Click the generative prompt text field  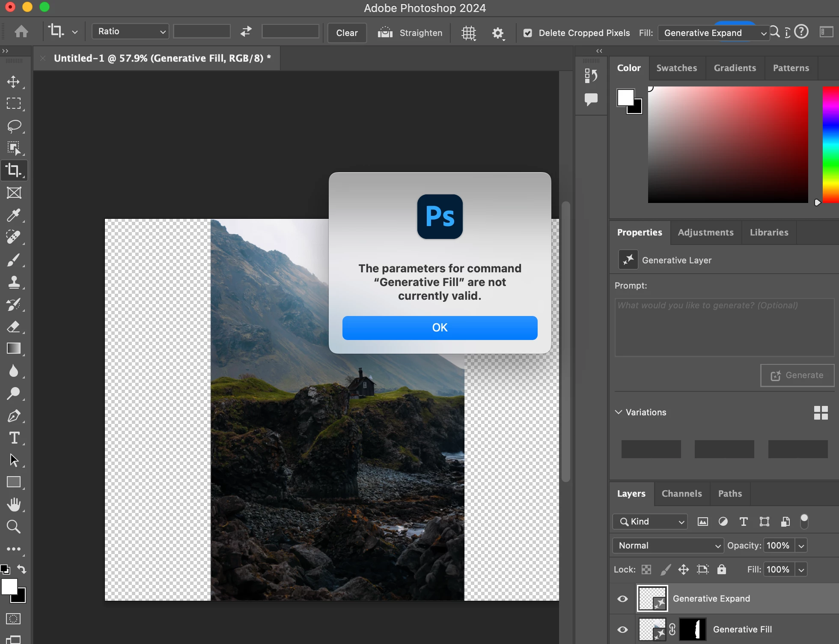pyautogui.click(x=724, y=328)
